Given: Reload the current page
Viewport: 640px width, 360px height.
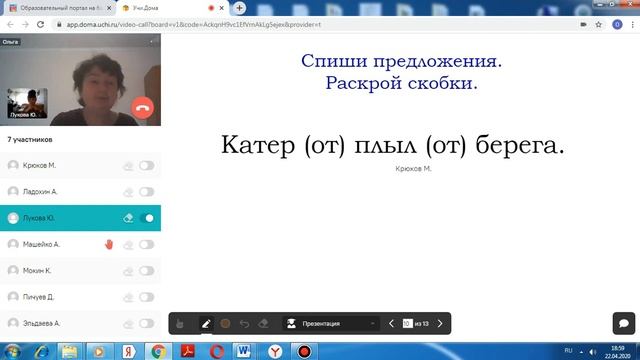Looking at the screenshot, I should coord(40,24).
